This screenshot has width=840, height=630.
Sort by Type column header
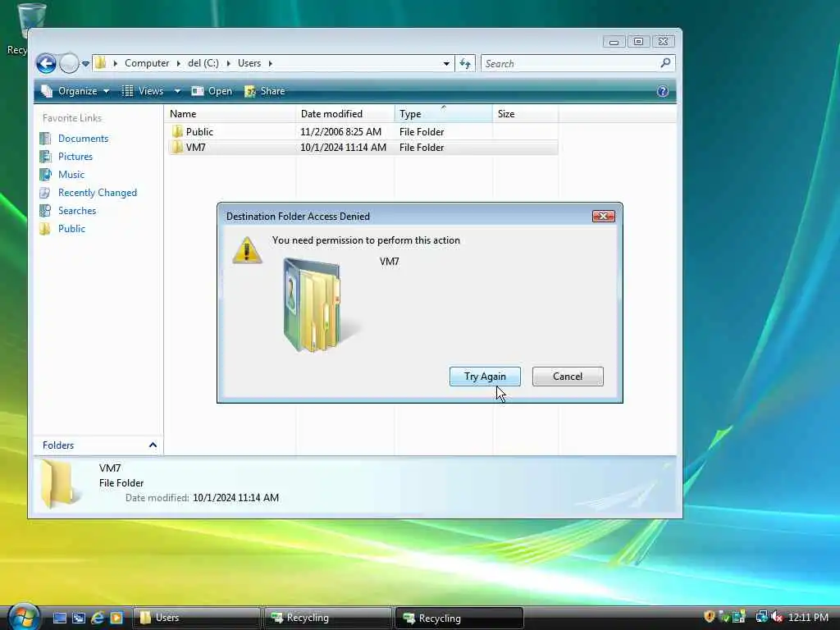pos(444,113)
